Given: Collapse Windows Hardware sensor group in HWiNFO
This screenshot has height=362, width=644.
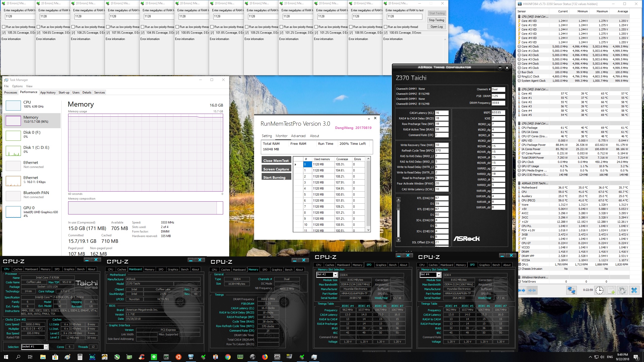Looking at the screenshot, I should (x=520, y=277).
